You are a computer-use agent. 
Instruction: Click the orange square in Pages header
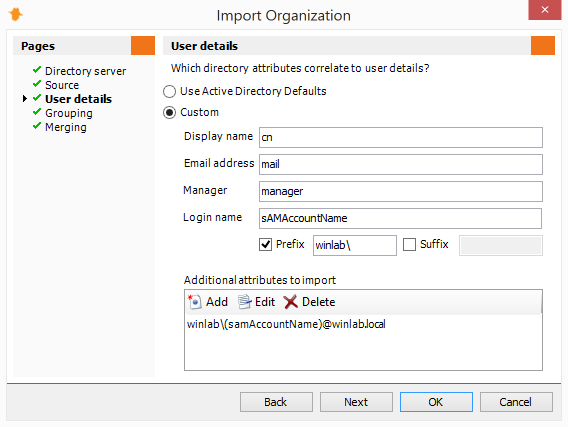[x=143, y=46]
